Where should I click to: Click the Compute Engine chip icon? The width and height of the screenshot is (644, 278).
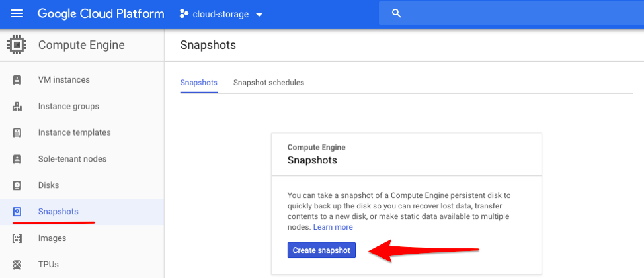click(x=17, y=45)
